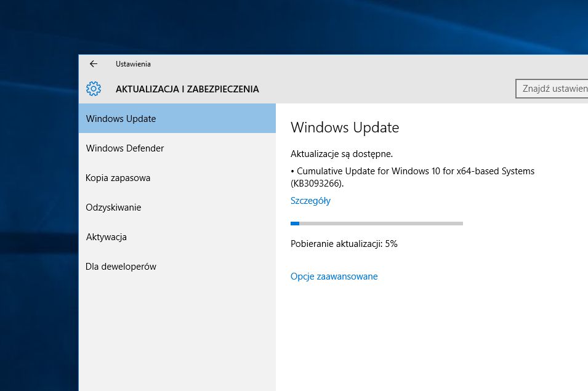Image resolution: width=588 pixels, height=391 pixels.
Task: Open Szczegóły link for the update
Action: tap(310, 200)
